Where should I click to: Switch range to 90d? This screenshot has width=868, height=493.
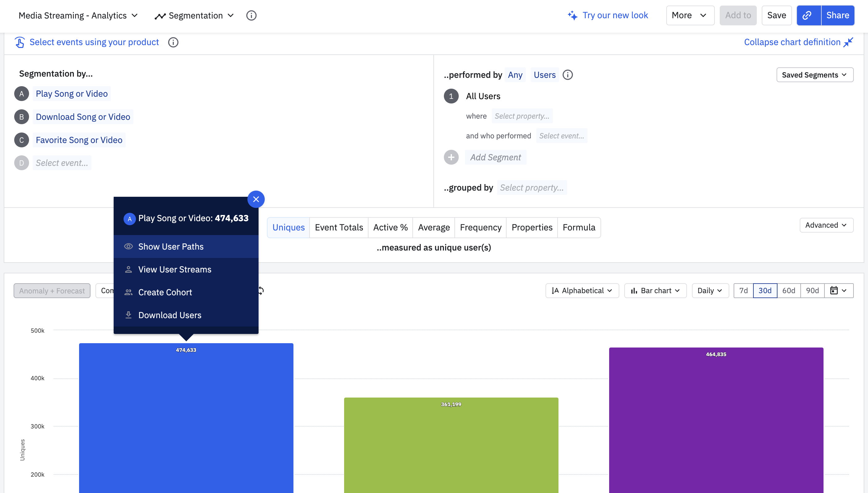(x=812, y=290)
